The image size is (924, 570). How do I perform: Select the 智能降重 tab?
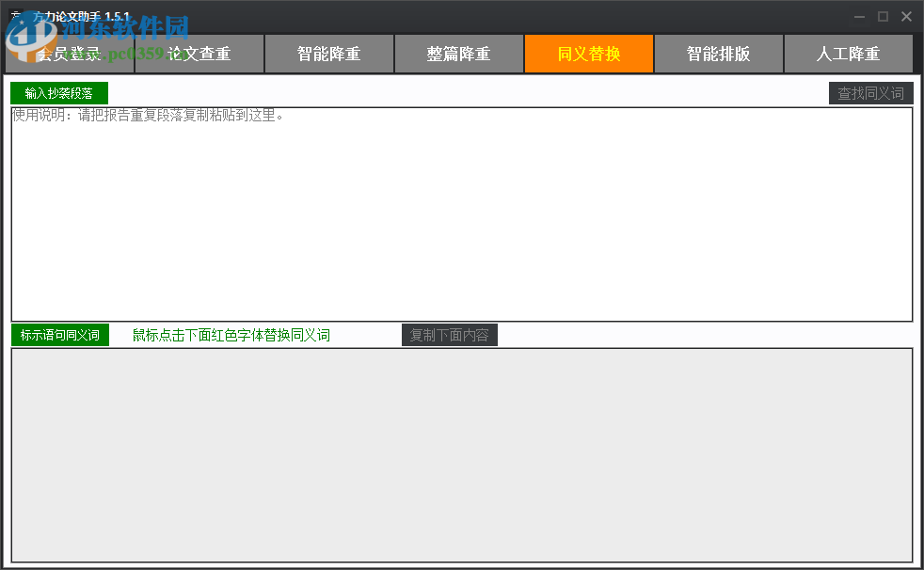pyautogui.click(x=329, y=54)
